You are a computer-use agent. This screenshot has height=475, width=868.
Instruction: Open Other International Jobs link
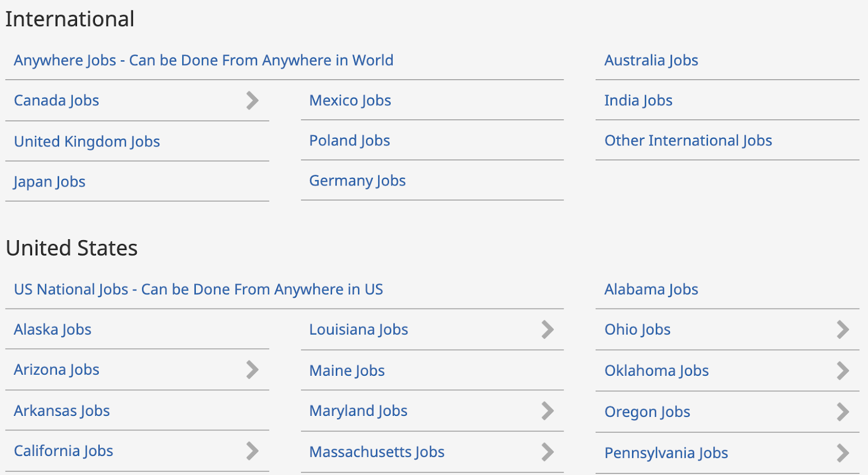[x=688, y=140]
